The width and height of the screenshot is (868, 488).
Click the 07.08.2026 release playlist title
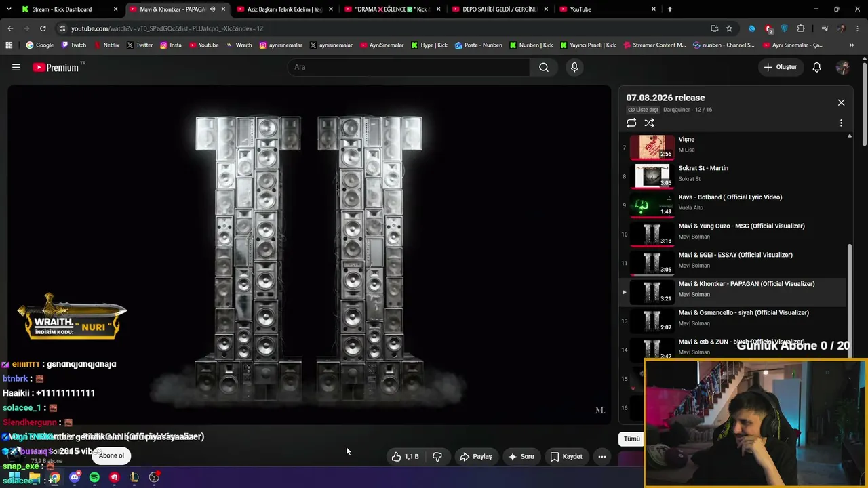(x=665, y=98)
